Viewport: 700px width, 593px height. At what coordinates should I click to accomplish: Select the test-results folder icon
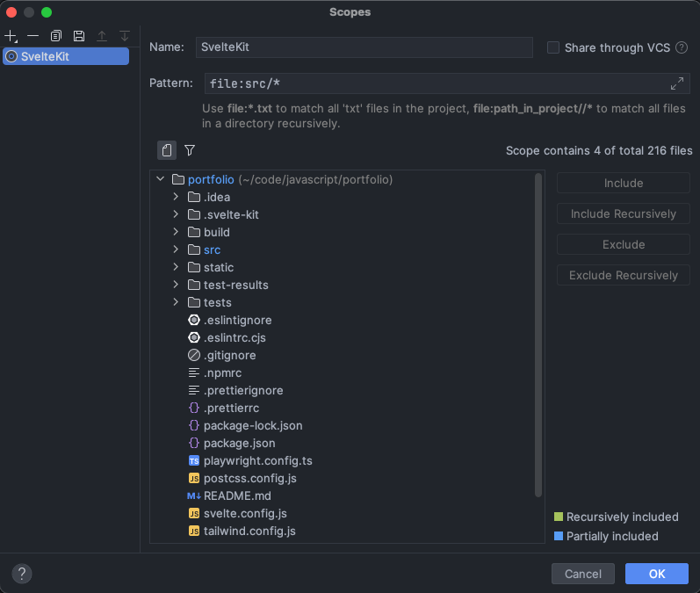pos(194,285)
